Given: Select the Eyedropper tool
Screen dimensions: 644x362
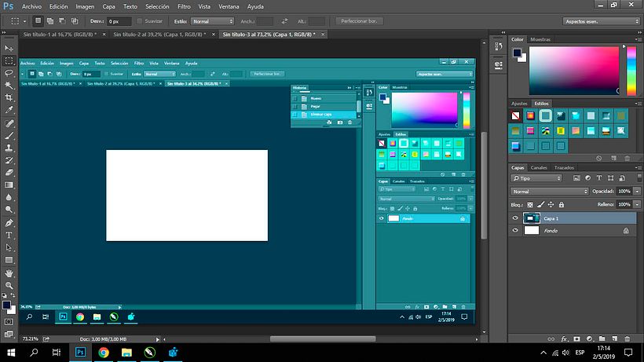Looking at the screenshot, I should [x=9, y=110].
